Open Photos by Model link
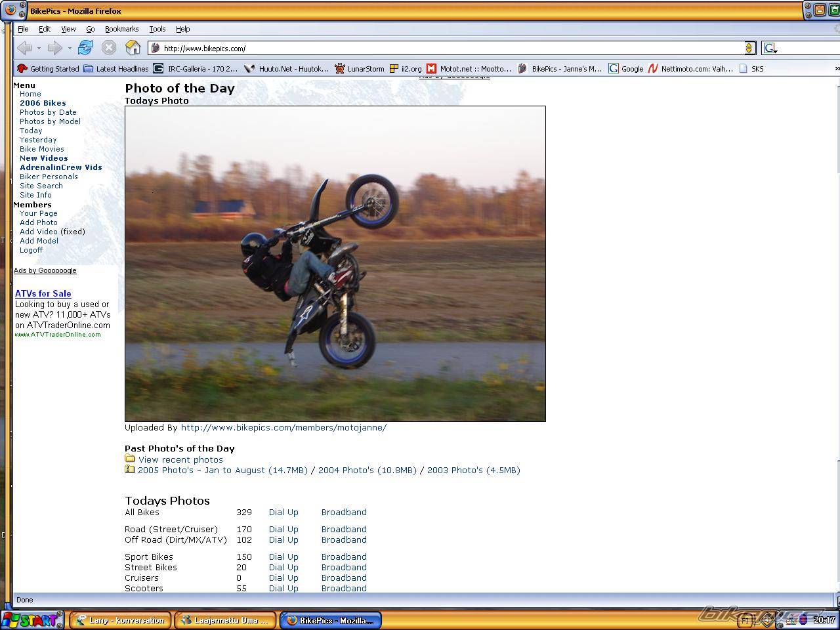The width and height of the screenshot is (840, 630). coord(50,121)
